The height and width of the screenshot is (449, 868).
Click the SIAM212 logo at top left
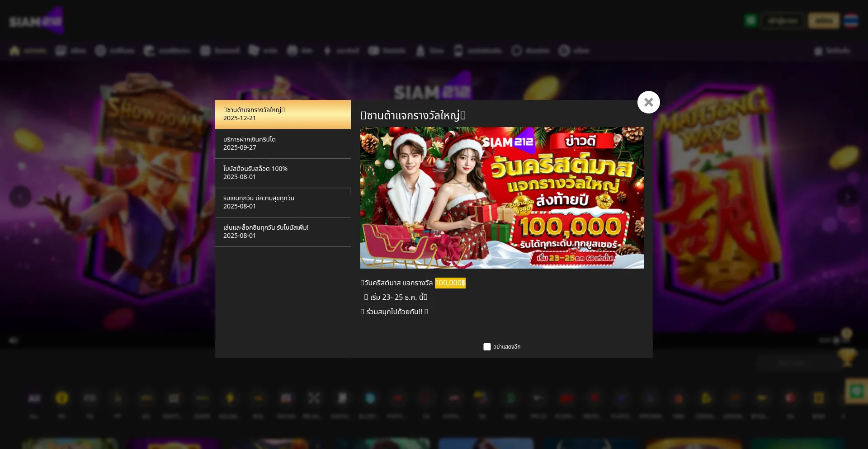coord(36,20)
